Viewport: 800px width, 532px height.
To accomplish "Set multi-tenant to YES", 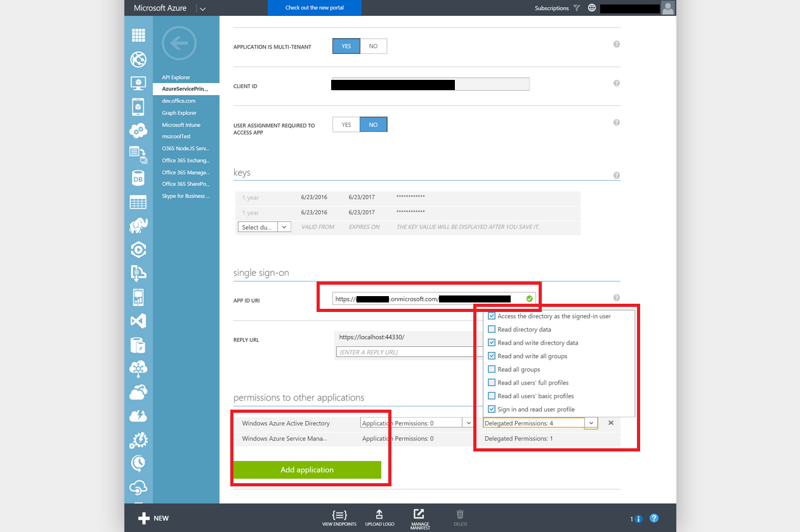I will coord(346,46).
